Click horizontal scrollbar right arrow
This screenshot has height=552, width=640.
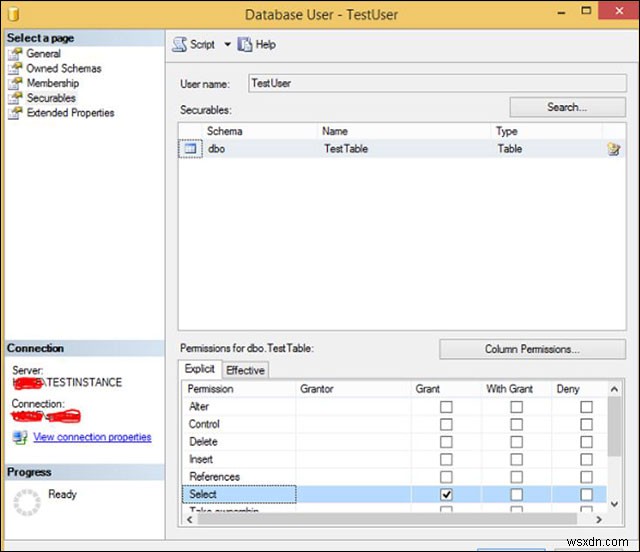click(599, 519)
